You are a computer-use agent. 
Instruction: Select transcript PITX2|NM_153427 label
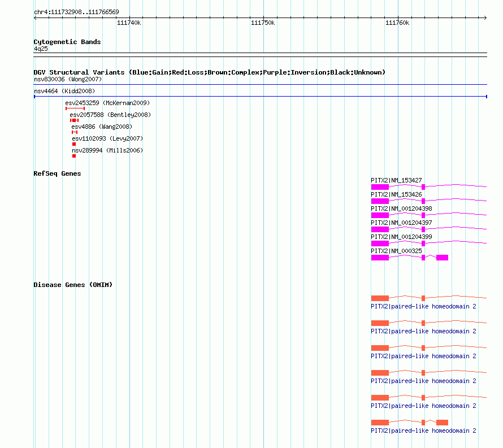point(396,180)
